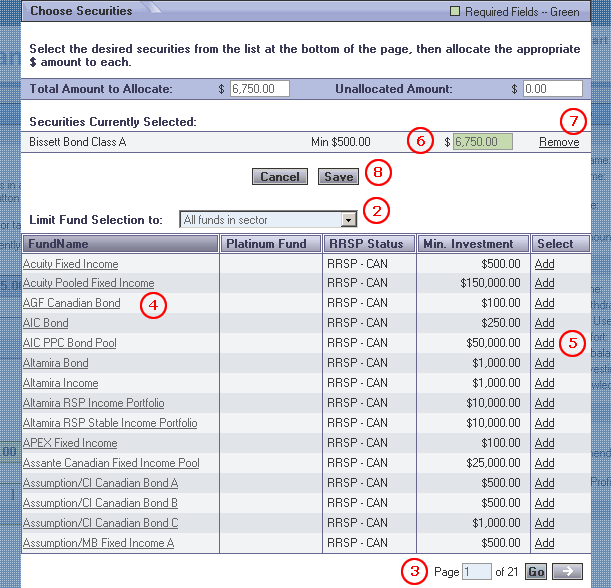
Task: Add the AIC PPC Bond Pool fund
Action: pos(544,343)
